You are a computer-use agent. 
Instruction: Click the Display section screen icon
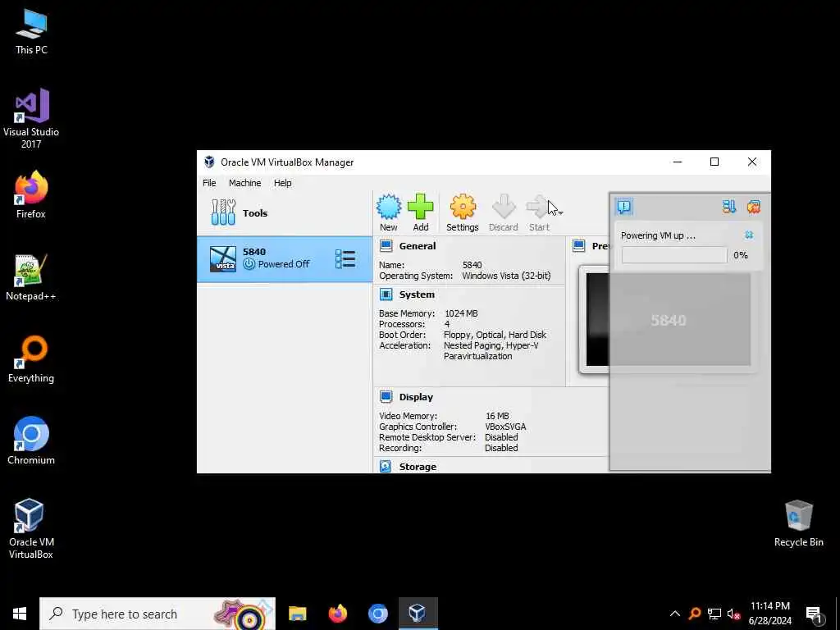click(386, 396)
